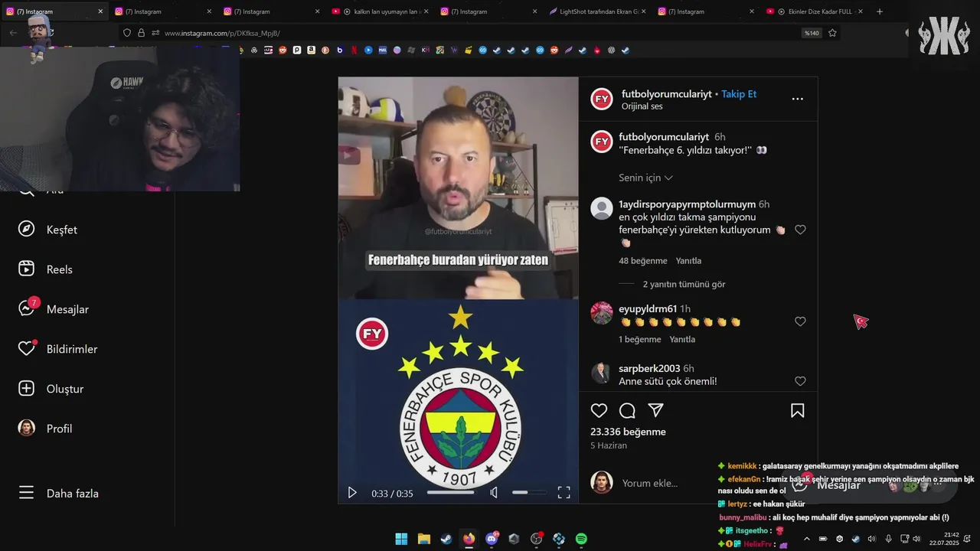
Task: Open sarpberk2003 commenter avatar
Action: (602, 373)
